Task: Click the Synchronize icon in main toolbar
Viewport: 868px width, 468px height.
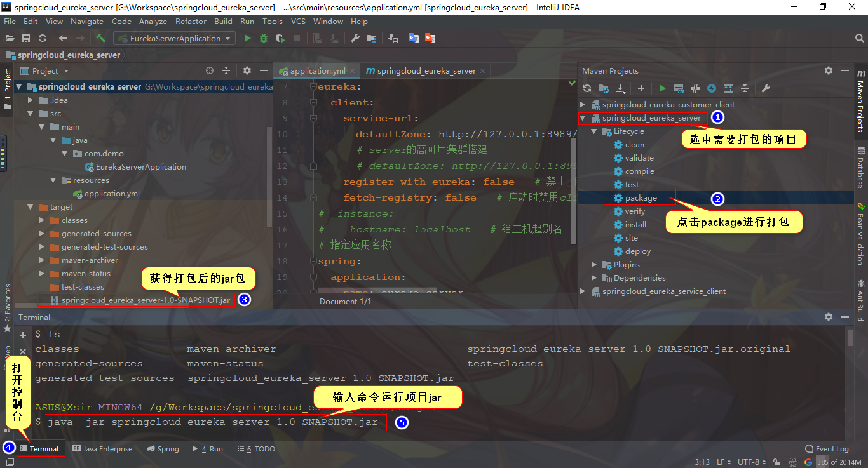Action: [43, 38]
